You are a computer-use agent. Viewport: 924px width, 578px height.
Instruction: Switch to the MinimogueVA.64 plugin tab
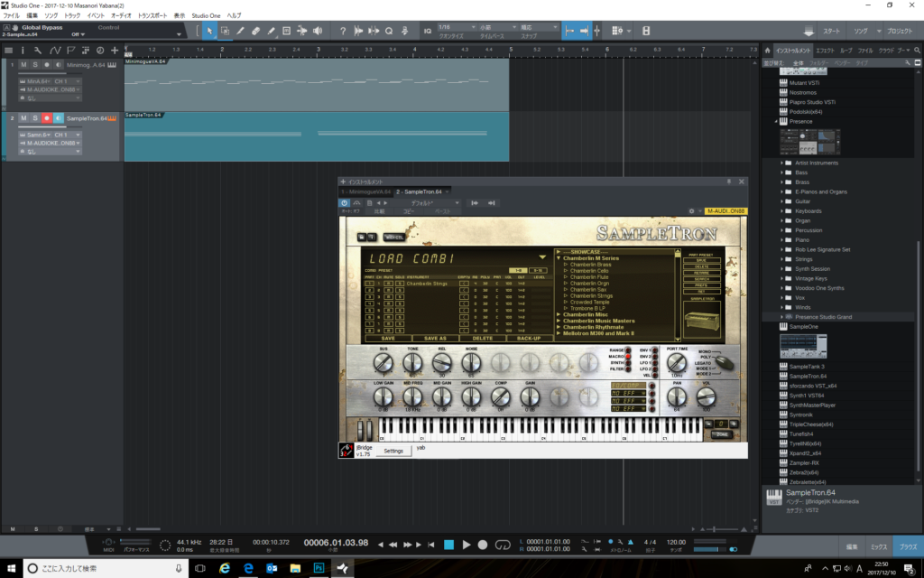tap(365, 191)
